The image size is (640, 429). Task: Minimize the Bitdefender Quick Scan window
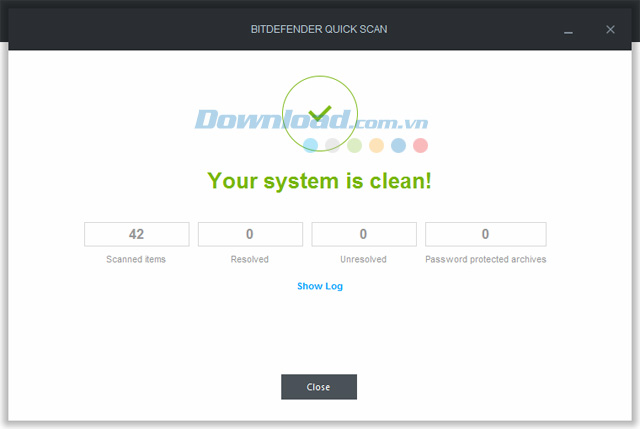(568, 32)
